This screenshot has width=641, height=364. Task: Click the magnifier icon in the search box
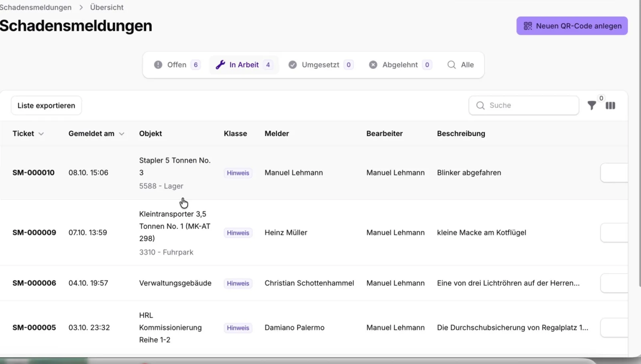click(x=480, y=105)
